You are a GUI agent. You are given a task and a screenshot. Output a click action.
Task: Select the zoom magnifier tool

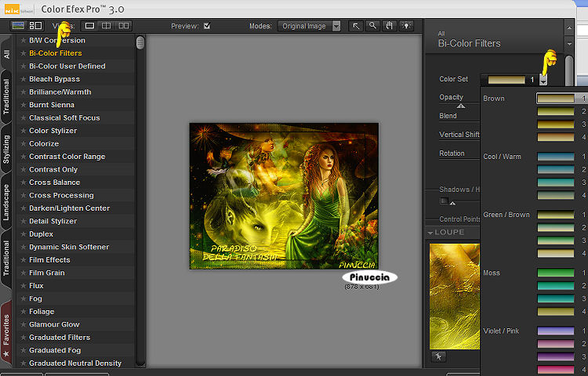pos(373,26)
